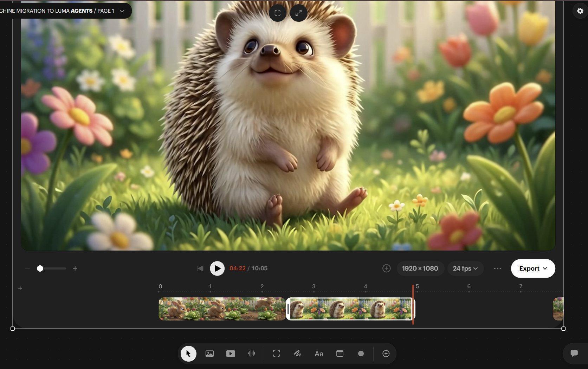Select the partially visible clip at timeline end
Screen dimensions: 588x369
[x=558, y=309]
